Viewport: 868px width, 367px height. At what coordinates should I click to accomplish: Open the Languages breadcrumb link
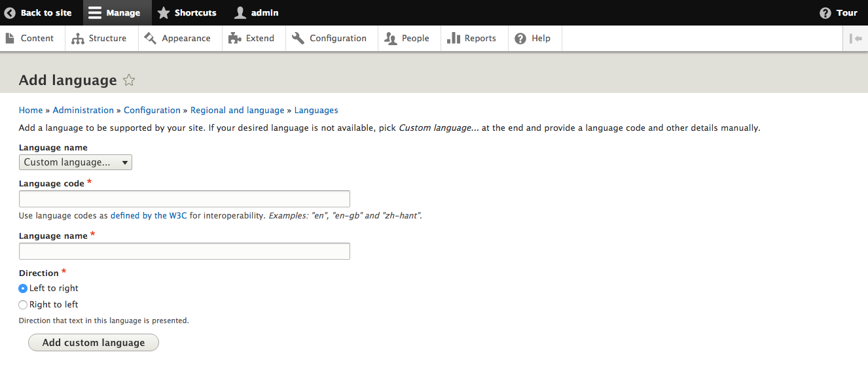[316, 111]
